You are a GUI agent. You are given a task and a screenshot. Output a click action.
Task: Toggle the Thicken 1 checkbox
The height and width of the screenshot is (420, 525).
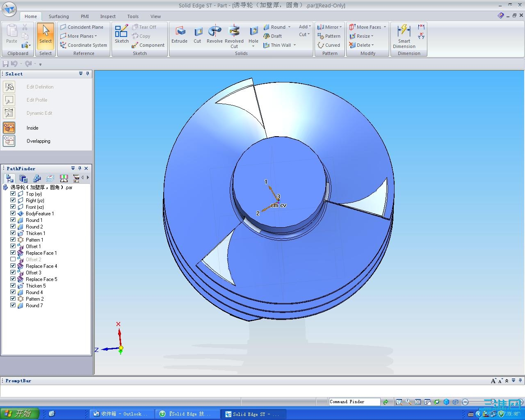click(13, 233)
